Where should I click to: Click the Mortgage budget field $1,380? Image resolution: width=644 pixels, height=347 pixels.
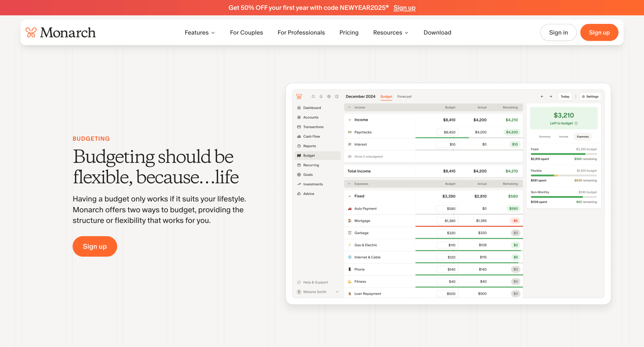pos(447,221)
